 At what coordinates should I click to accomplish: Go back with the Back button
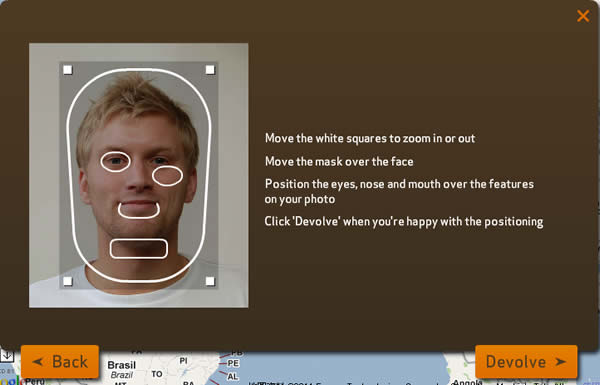point(60,362)
